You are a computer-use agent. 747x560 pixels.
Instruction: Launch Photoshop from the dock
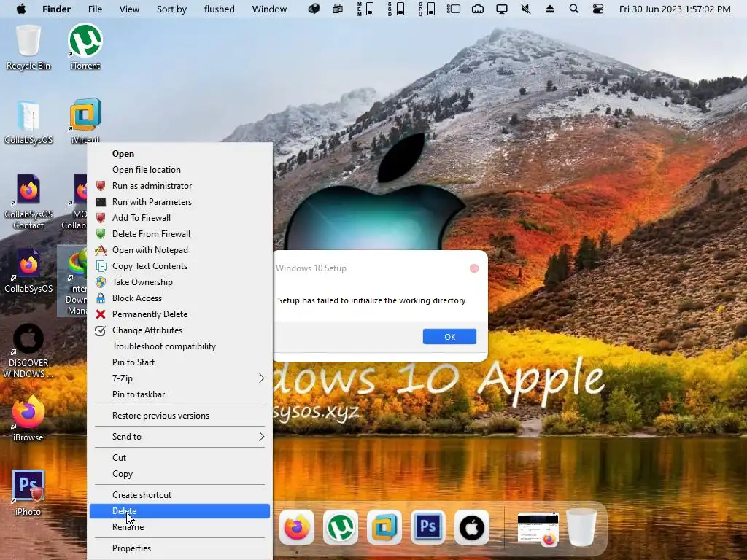[x=427, y=528]
